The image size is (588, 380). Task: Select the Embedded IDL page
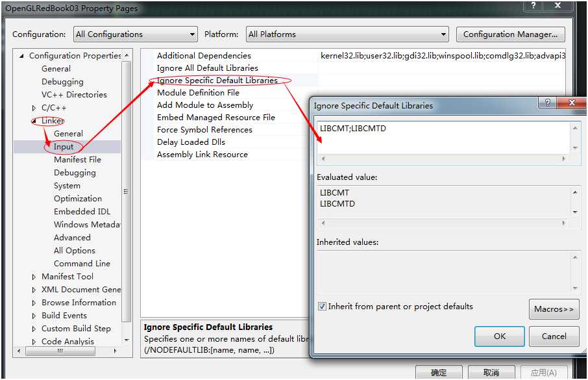[82, 211]
